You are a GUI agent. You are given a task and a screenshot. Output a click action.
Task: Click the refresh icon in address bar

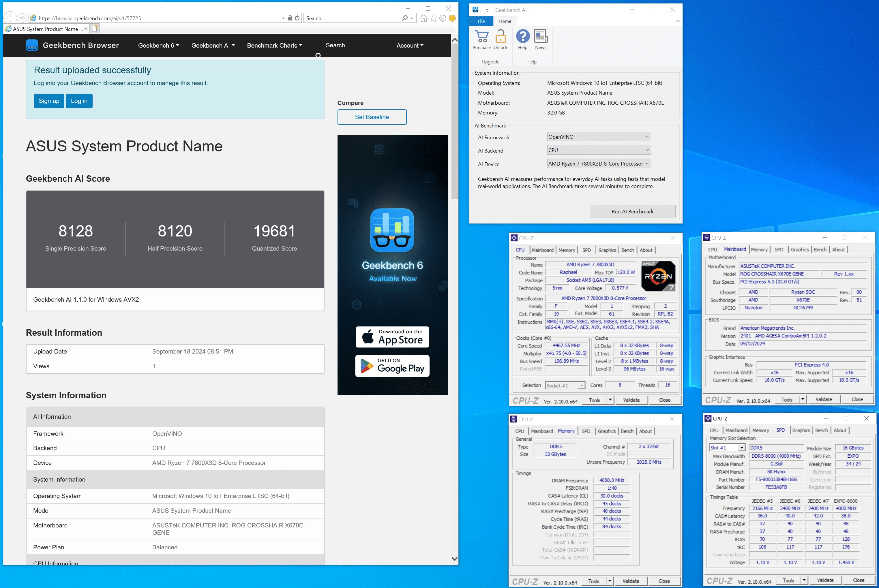tap(297, 18)
